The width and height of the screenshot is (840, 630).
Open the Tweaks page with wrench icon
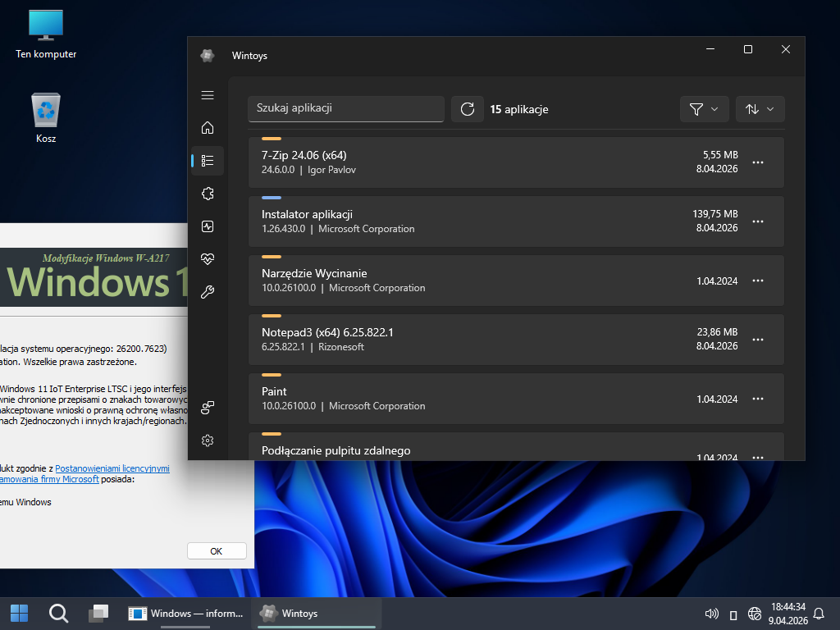[x=208, y=292]
